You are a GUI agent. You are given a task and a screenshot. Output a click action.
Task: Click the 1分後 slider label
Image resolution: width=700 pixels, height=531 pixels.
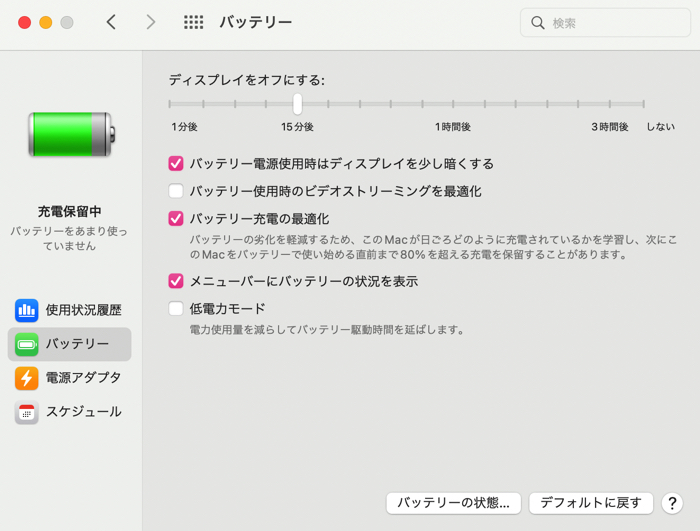[184, 127]
